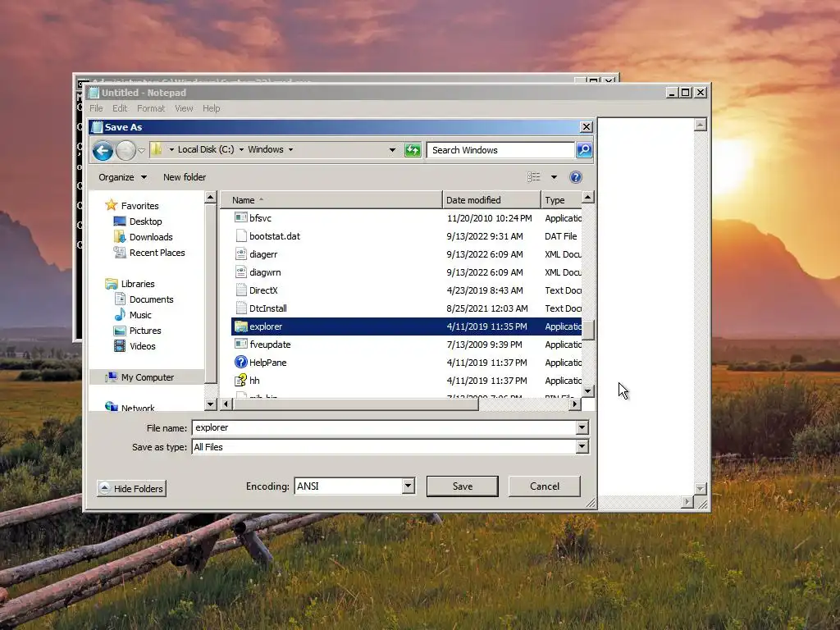The width and height of the screenshot is (840, 630).
Task: Click the New folder button
Action: 185,177
